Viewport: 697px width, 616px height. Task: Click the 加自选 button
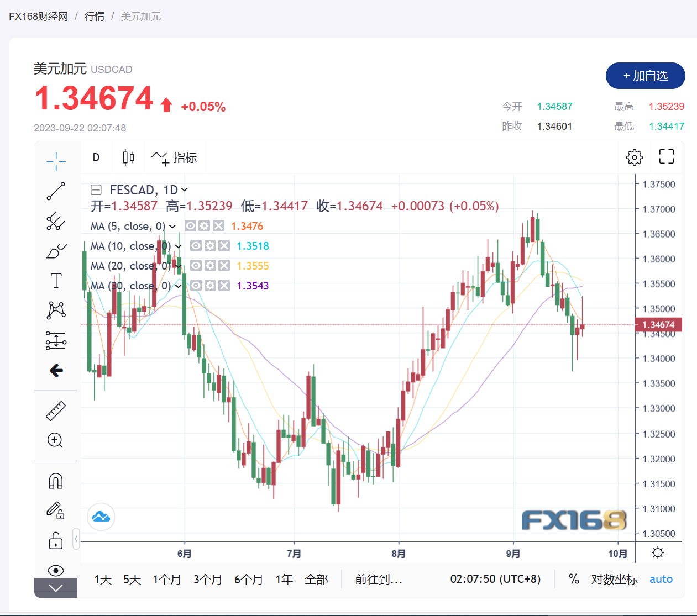pyautogui.click(x=645, y=76)
